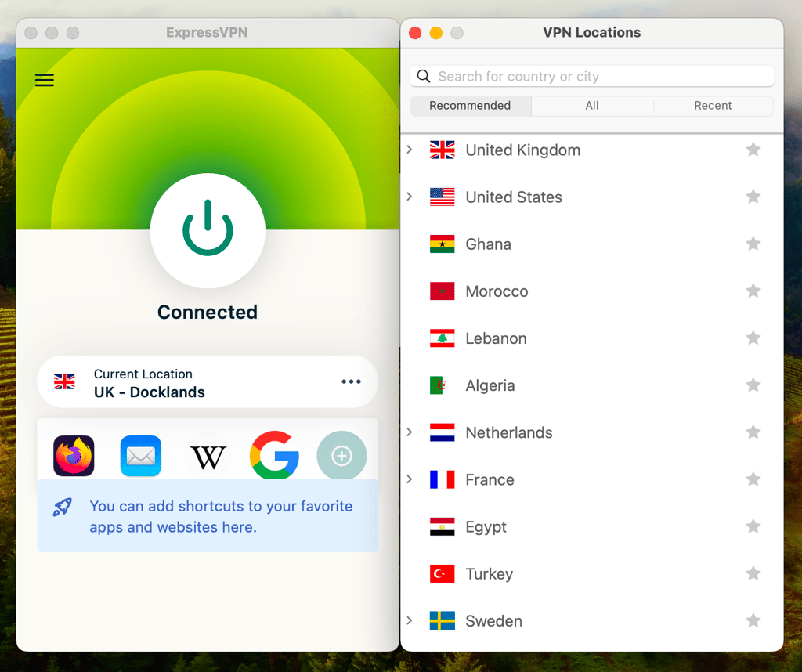The width and height of the screenshot is (802, 672).
Task: Click the United Kingdom flag icon
Action: [x=443, y=150]
